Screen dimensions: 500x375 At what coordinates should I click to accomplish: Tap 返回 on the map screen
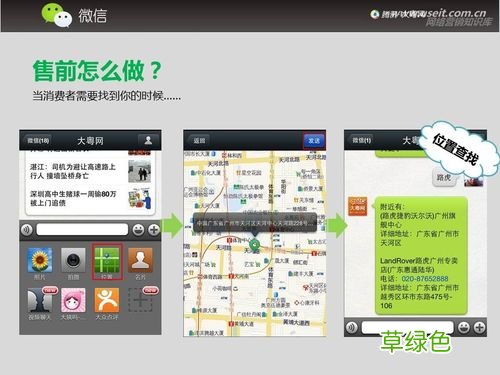[199, 141]
